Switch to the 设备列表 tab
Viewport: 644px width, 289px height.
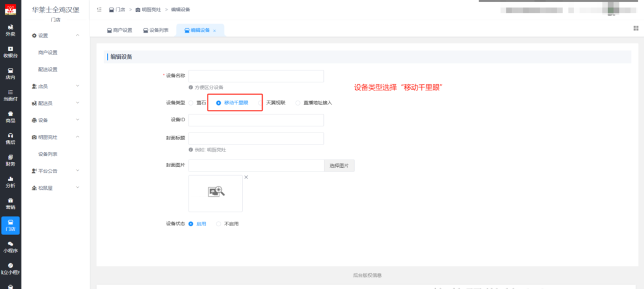156,30
